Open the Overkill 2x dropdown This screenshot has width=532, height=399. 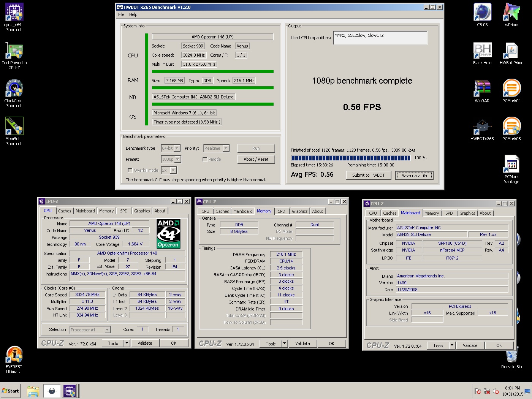pyautogui.click(x=173, y=170)
